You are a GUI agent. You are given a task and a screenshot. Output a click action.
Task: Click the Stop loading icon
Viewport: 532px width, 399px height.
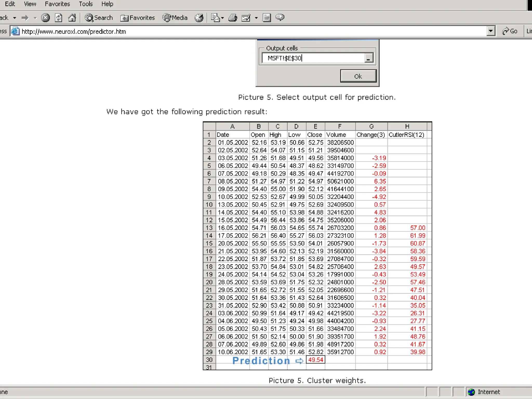45,18
